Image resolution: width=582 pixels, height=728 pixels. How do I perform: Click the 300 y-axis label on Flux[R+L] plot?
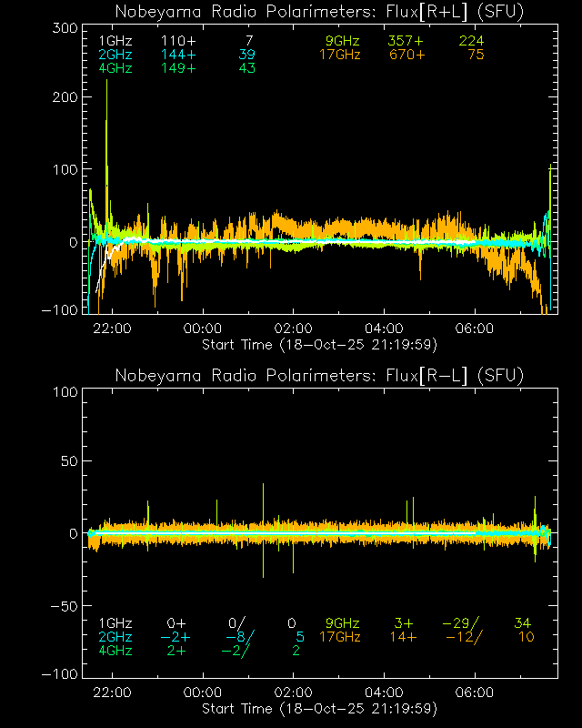[x=63, y=29]
